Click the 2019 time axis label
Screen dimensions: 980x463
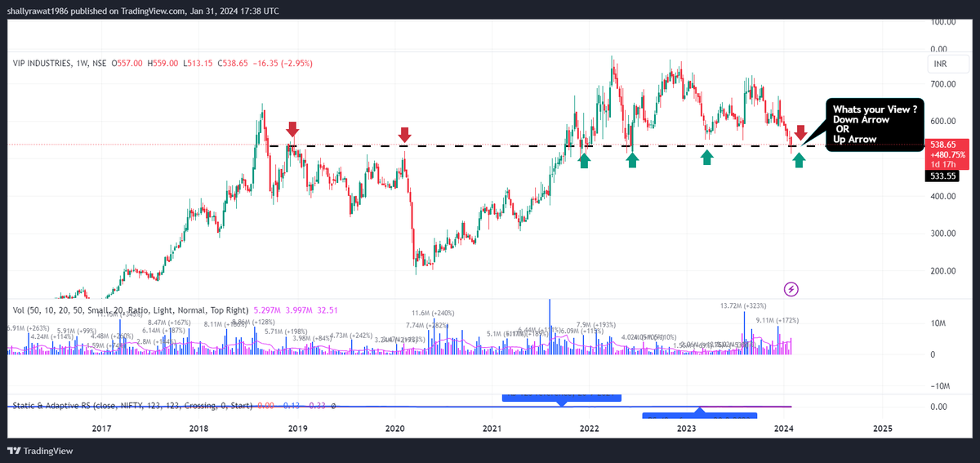click(x=297, y=428)
